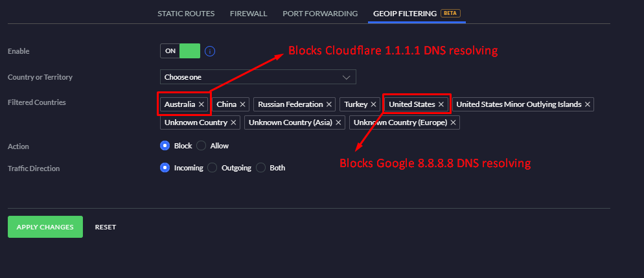This screenshot has height=278, width=644.
Task: Toggle GeoIP filtering Enable switch off
Action: [x=180, y=51]
